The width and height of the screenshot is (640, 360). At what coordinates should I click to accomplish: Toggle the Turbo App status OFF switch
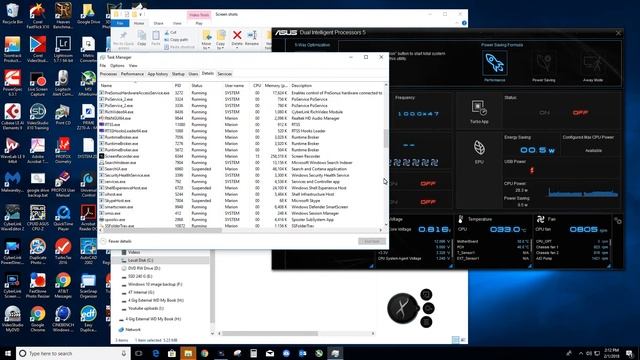(580, 113)
